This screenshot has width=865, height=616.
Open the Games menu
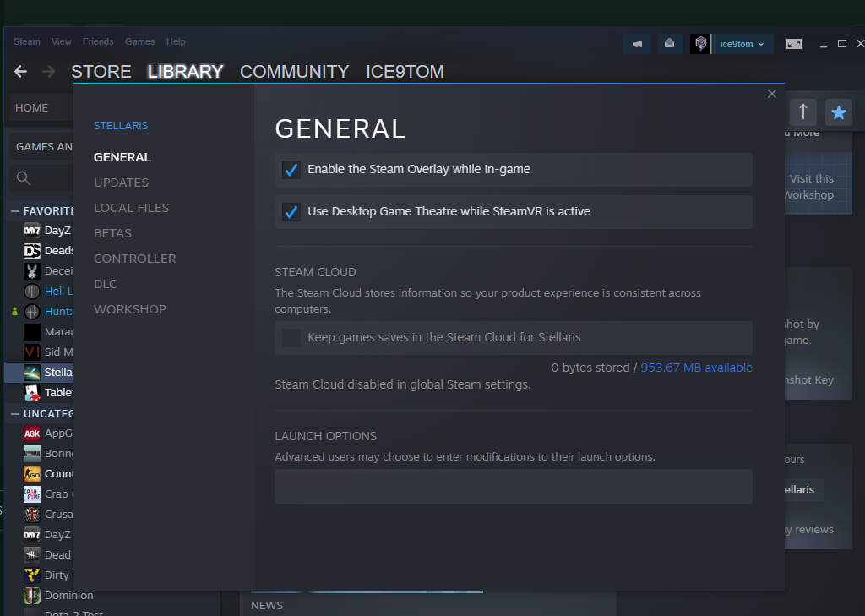point(139,41)
